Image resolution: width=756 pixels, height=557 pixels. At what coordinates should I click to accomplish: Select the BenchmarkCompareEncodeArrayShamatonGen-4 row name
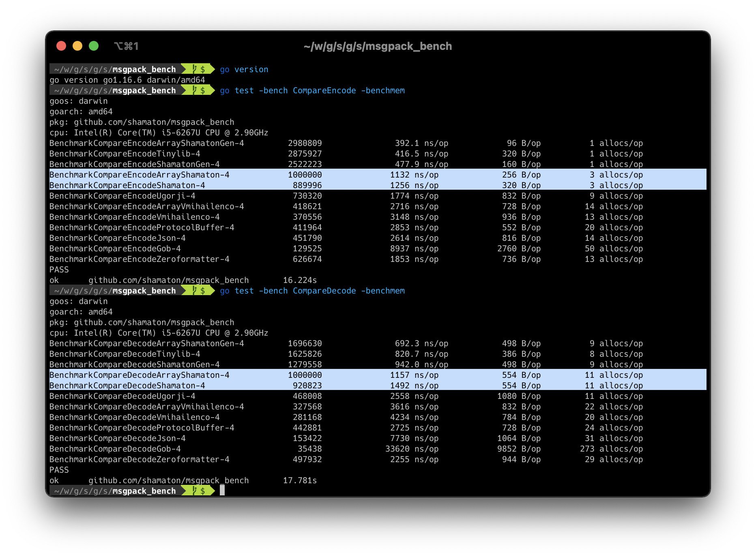coord(147,143)
